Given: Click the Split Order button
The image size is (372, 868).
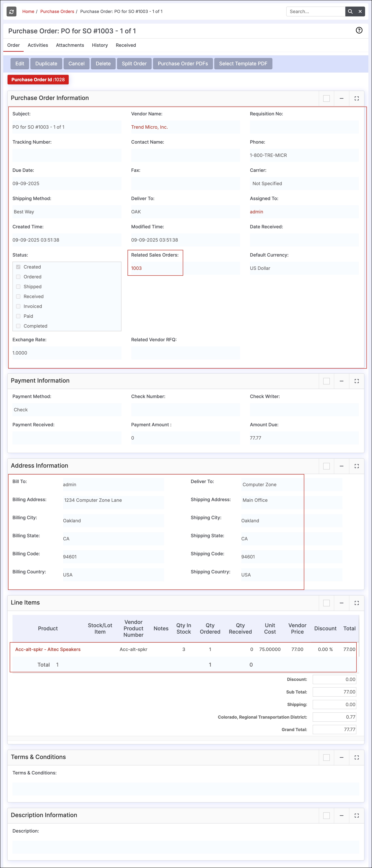Looking at the screenshot, I should pyautogui.click(x=134, y=63).
